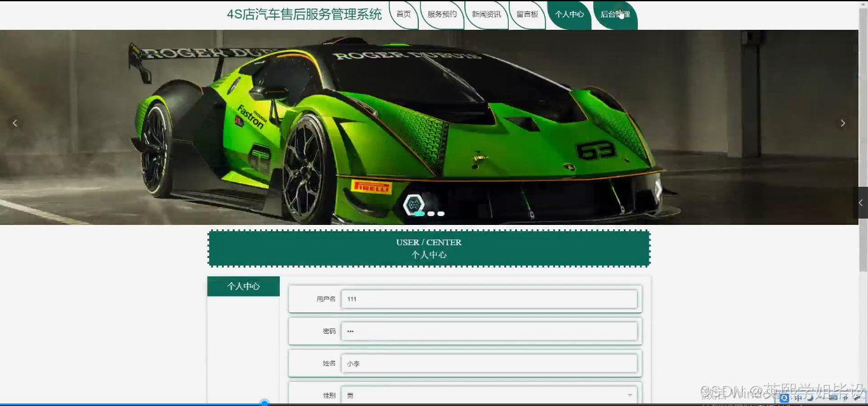Open the 个人中心 navigation tab
This screenshot has height=406, width=868.
tap(569, 15)
